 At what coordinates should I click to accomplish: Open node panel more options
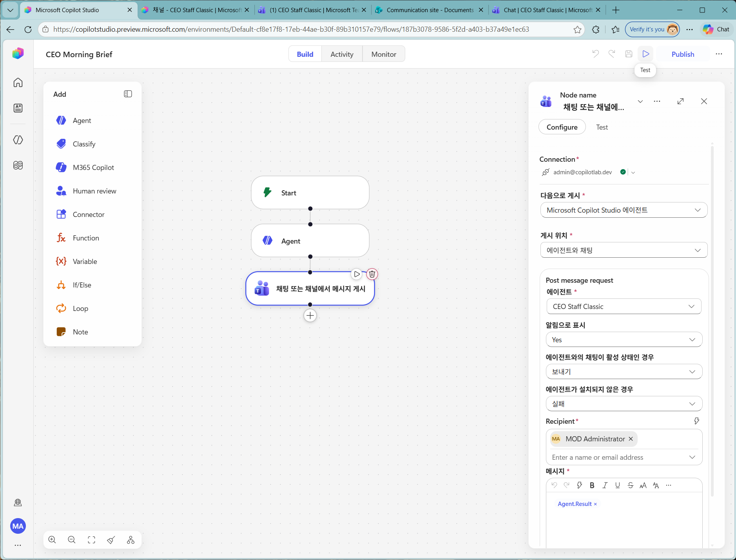pyautogui.click(x=657, y=101)
